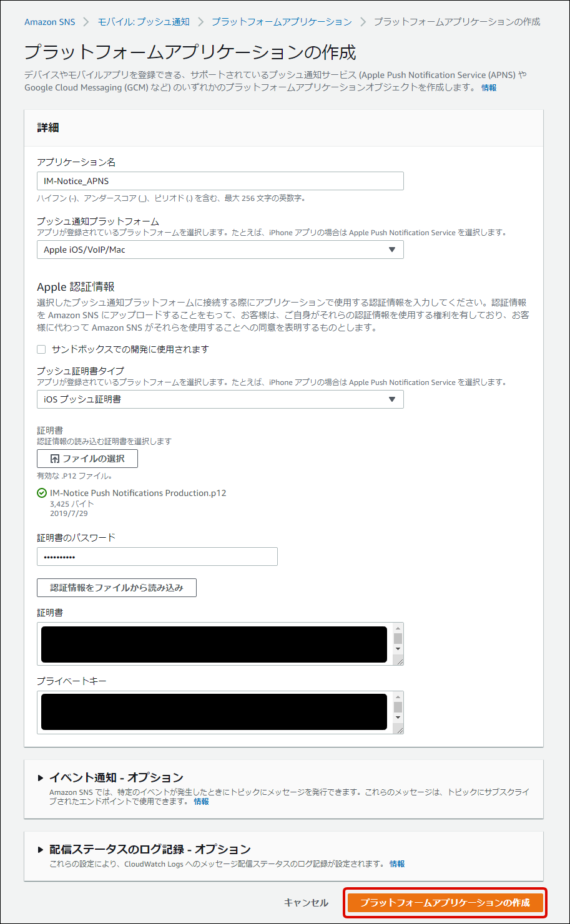Click green check icon beside p12 file
This screenshot has width=570, height=924.
(x=42, y=493)
